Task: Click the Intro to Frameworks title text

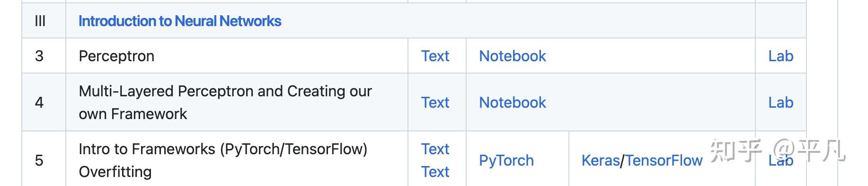Action: [223, 149]
